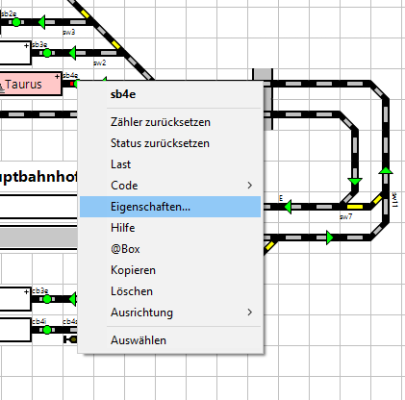The image size is (405, 400).
Task: Toggle the yellow turnout switch sw3
Action: click(x=85, y=14)
